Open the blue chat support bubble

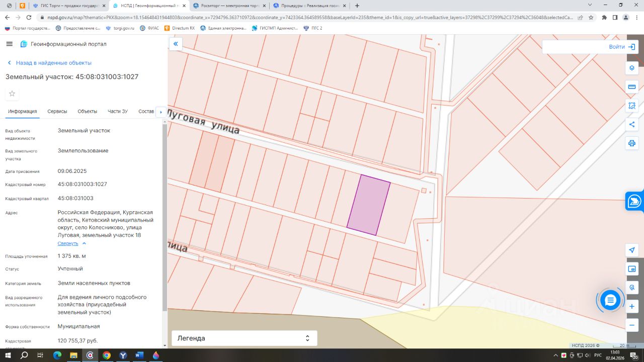coord(610,301)
